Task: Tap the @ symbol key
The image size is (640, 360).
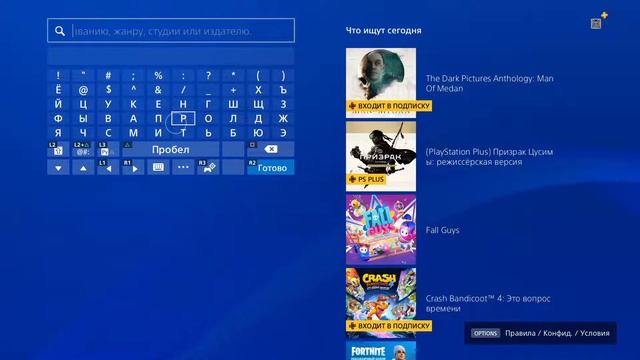Action: coord(83,90)
